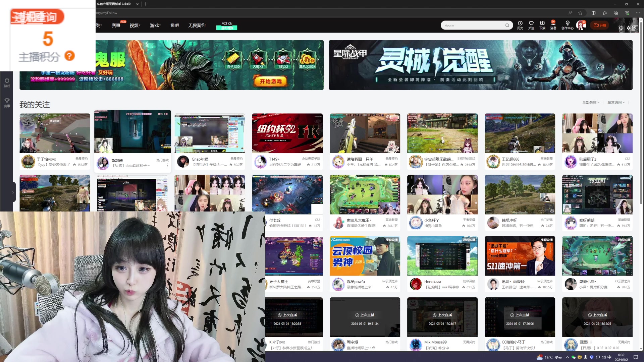Open Honokaaa stream thumbnail
Image resolution: width=644 pixels, height=362 pixels.
click(442, 256)
